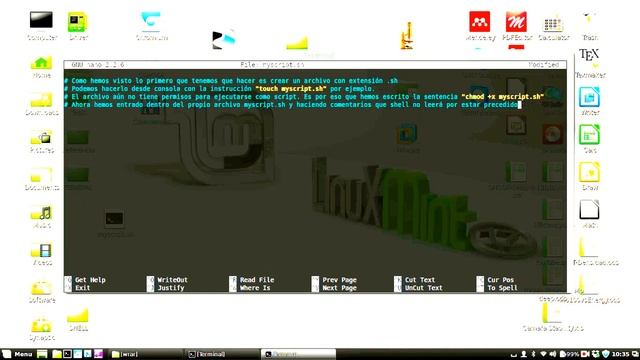Click the Cut Text shortcut in nano
Viewport: 640px width, 360px height.
click(415, 280)
